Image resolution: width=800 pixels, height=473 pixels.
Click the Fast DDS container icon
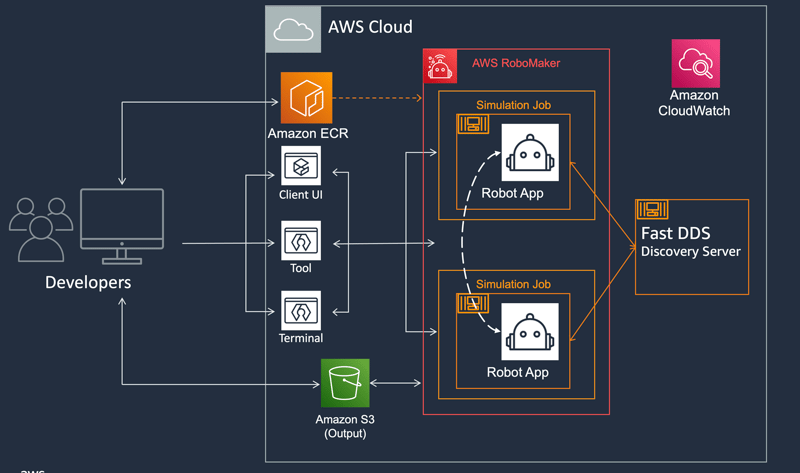click(x=652, y=209)
